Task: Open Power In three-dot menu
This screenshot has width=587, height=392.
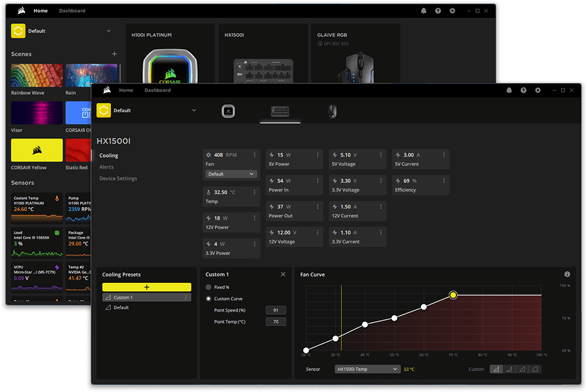Action: pyautogui.click(x=318, y=181)
